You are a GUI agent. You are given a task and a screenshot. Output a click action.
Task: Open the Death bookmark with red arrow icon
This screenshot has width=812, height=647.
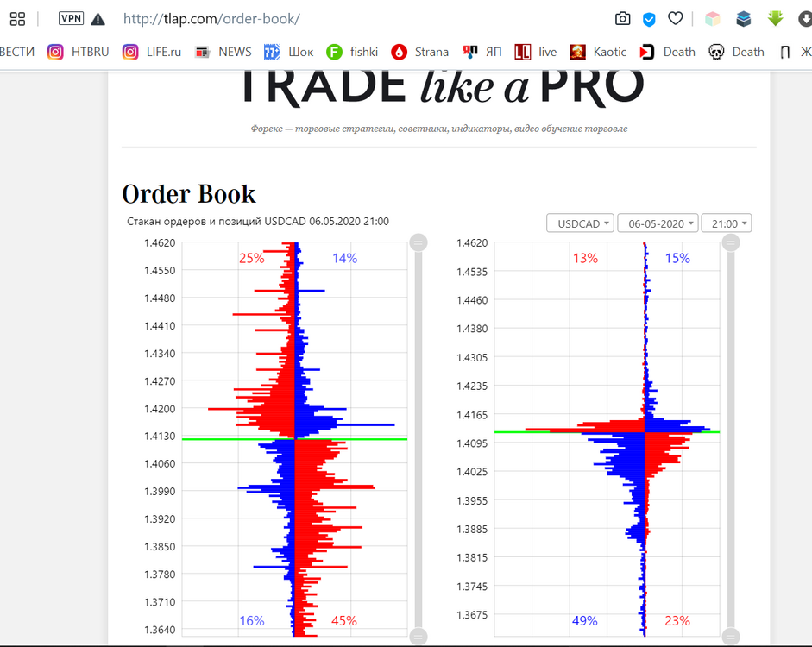[668, 52]
